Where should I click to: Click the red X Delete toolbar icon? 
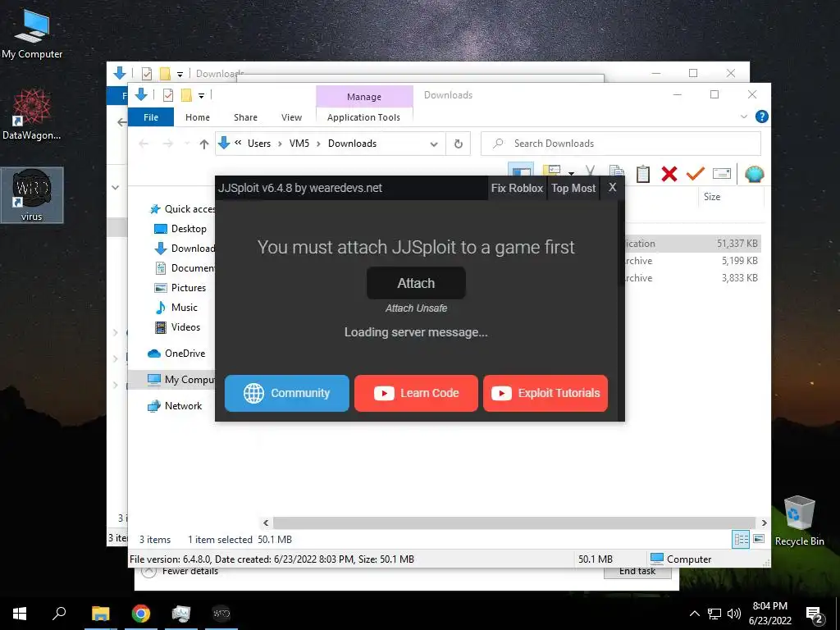point(669,174)
